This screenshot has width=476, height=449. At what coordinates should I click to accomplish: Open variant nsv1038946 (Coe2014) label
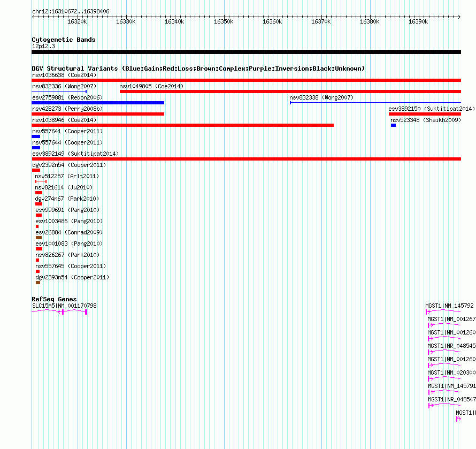tap(64, 120)
